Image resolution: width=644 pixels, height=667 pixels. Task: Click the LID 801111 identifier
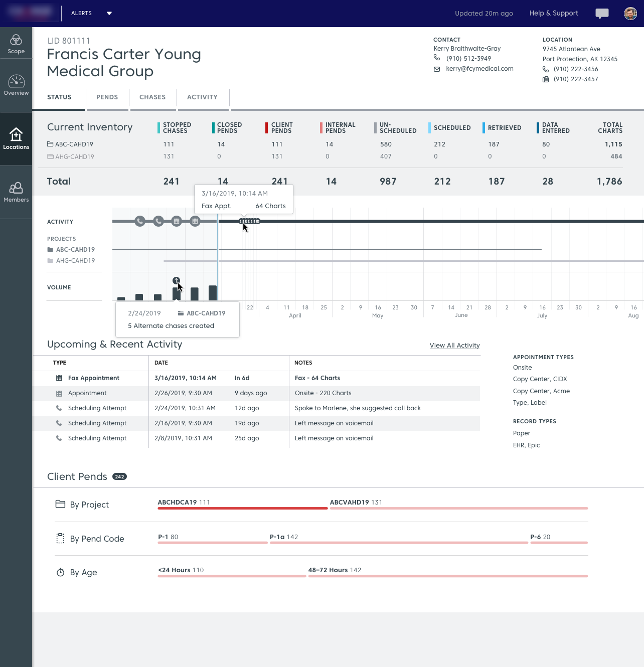point(69,41)
